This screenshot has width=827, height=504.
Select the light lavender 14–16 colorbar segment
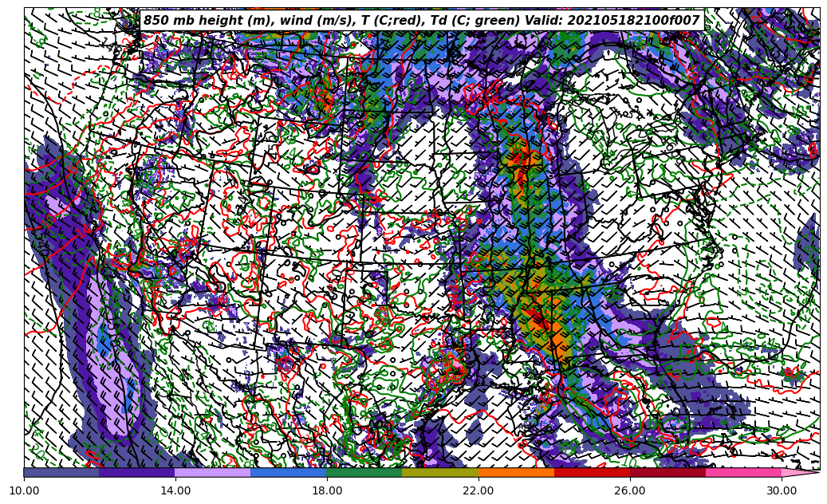click(x=213, y=472)
